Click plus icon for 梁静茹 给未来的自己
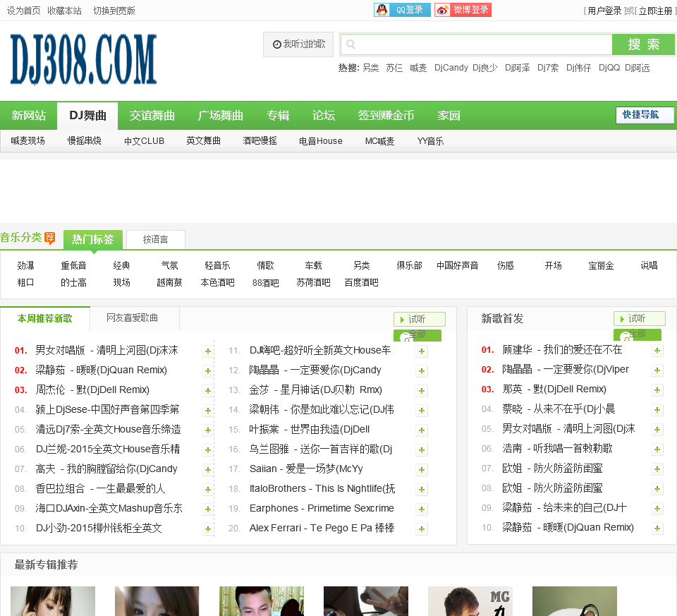This screenshot has height=616, width=677. point(657,509)
